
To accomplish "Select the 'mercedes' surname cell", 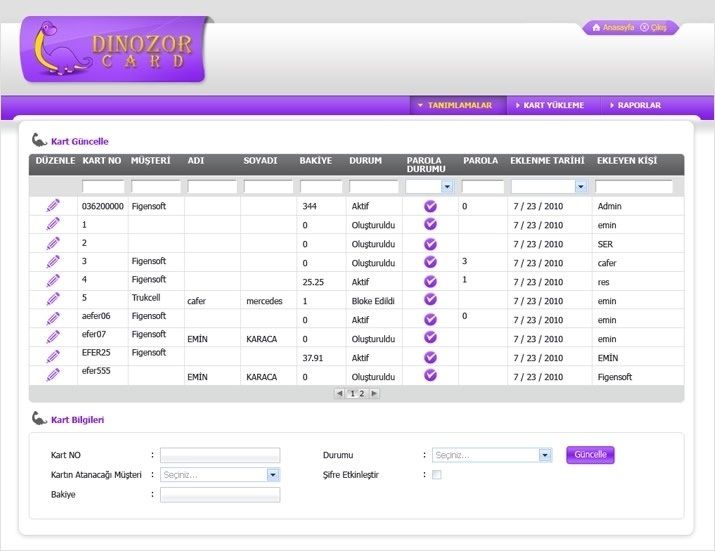I will [264, 301].
